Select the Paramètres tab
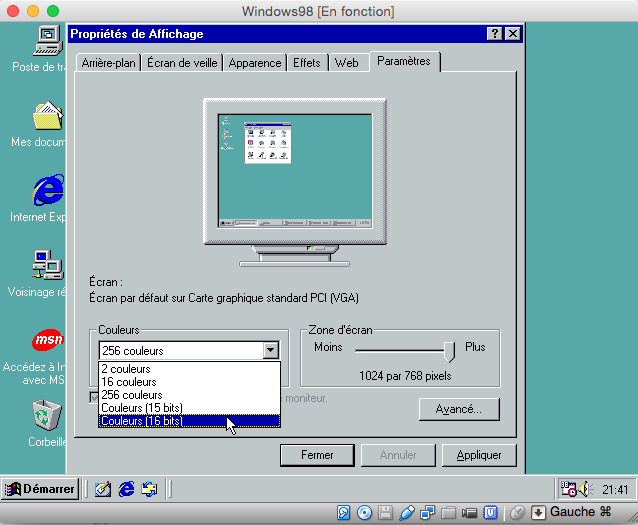The height and width of the screenshot is (525, 638). coord(404,61)
